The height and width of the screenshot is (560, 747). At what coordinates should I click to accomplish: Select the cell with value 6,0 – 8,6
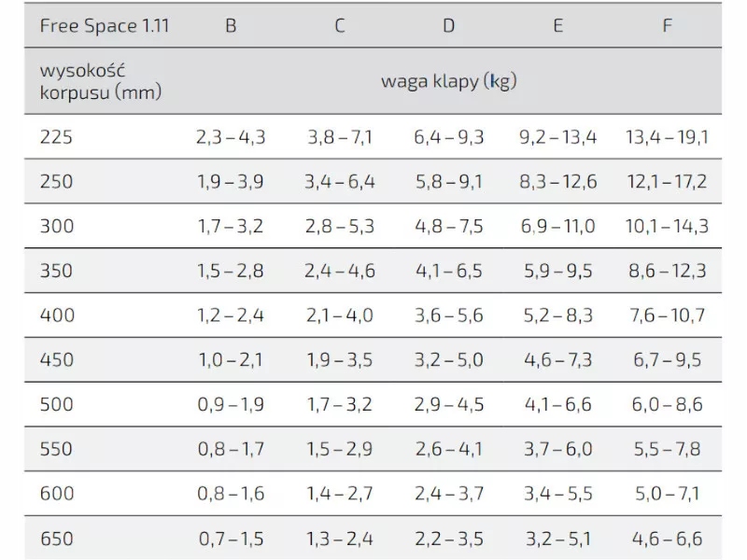click(667, 405)
